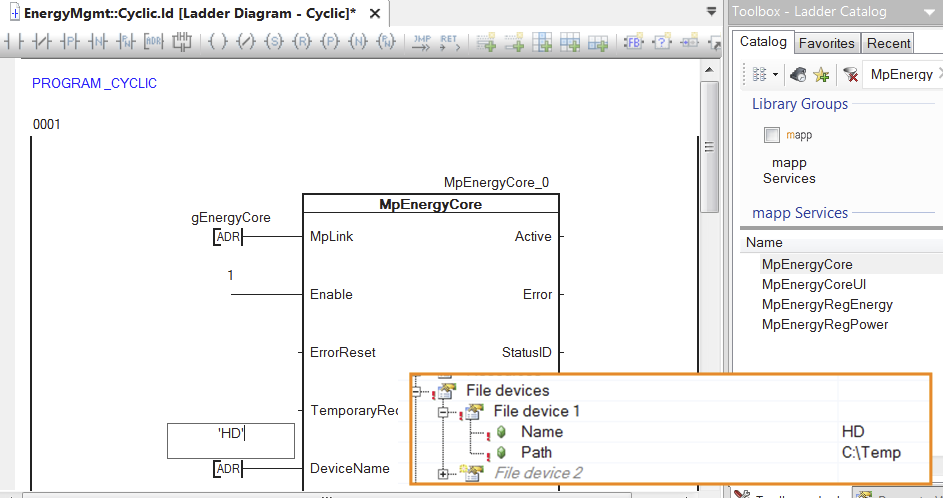
Task: Select the ADR address contact tool
Action: [153, 42]
